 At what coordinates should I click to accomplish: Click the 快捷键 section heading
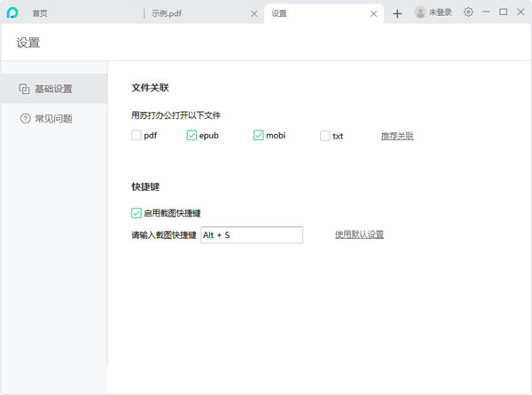(x=145, y=186)
